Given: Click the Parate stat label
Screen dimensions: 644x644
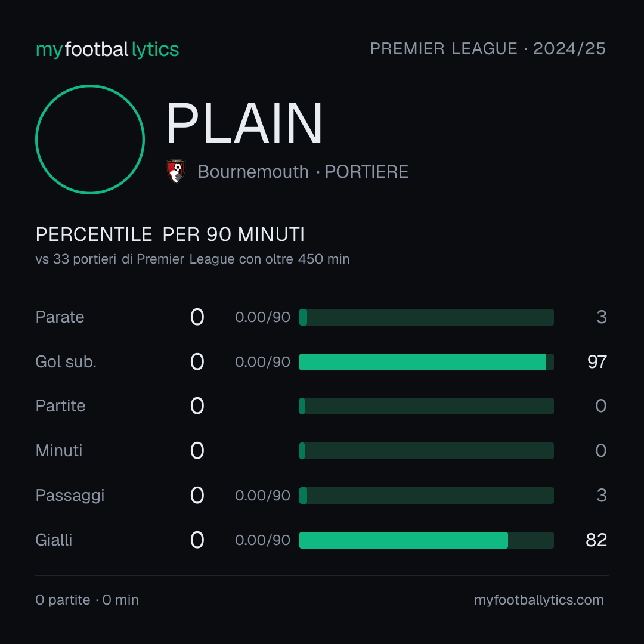Looking at the screenshot, I should point(60,317).
